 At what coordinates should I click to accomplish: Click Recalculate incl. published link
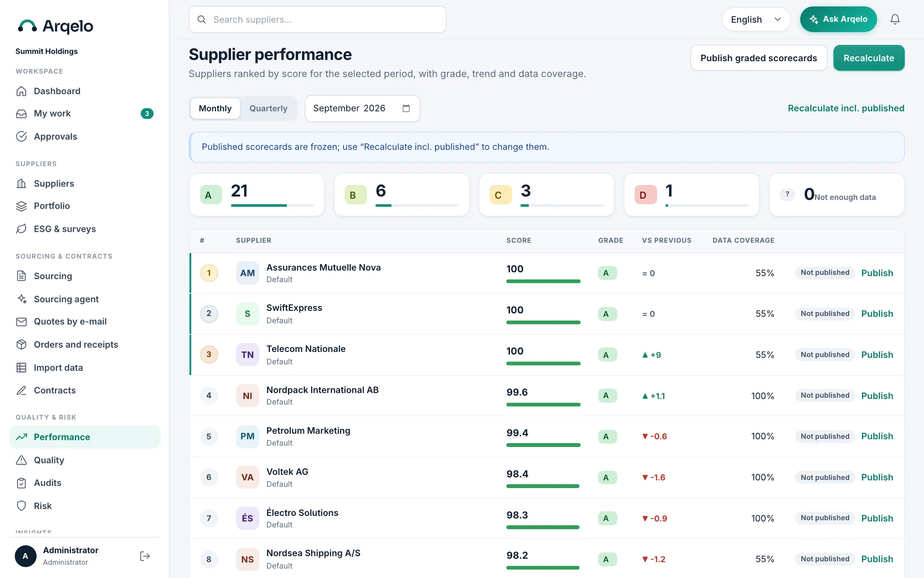click(x=846, y=108)
